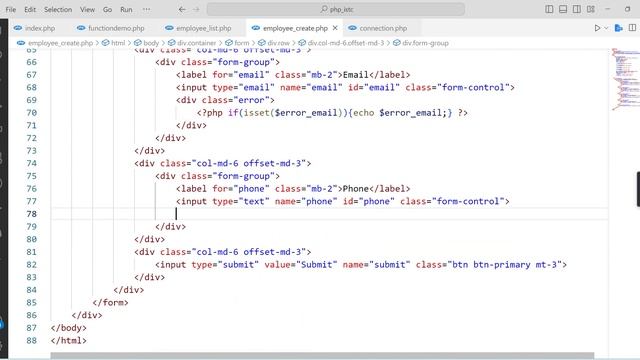This screenshot has width=640, height=360.
Task: Click name="phone" attribute on line 77
Action: tap(306, 201)
